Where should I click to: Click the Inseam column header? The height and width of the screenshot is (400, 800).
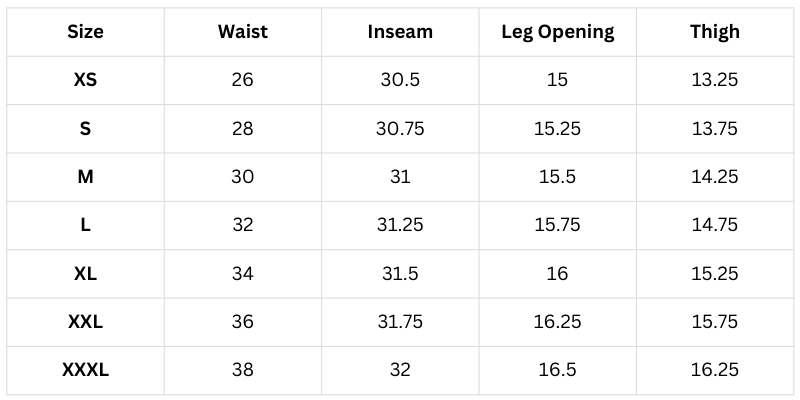pos(401,31)
